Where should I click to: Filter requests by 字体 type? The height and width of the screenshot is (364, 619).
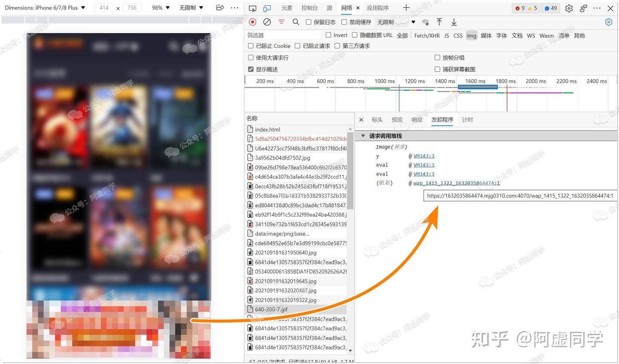[502, 36]
